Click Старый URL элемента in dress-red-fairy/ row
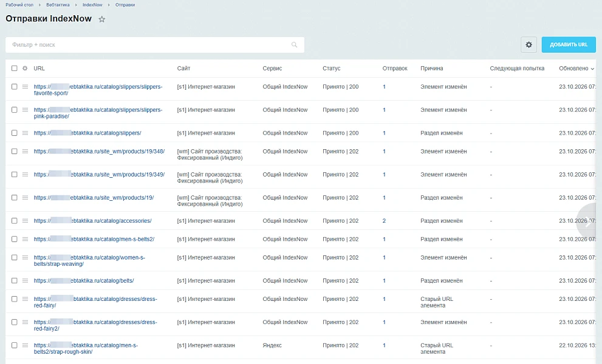 click(437, 302)
